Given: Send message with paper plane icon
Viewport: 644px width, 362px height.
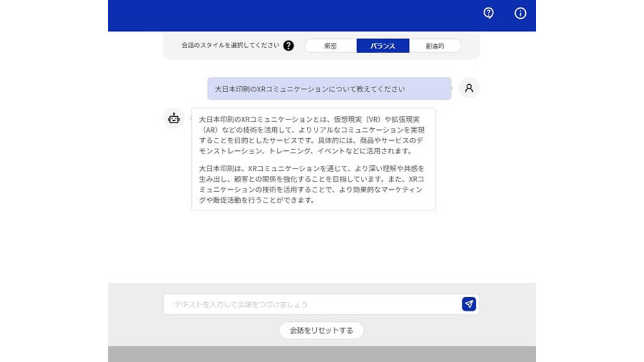Looking at the screenshot, I should tap(469, 304).
